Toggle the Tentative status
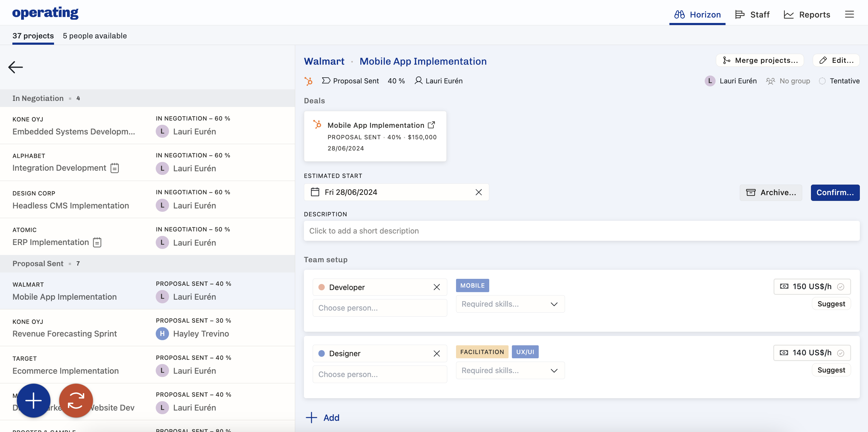This screenshot has height=432, width=868. (839, 81)
